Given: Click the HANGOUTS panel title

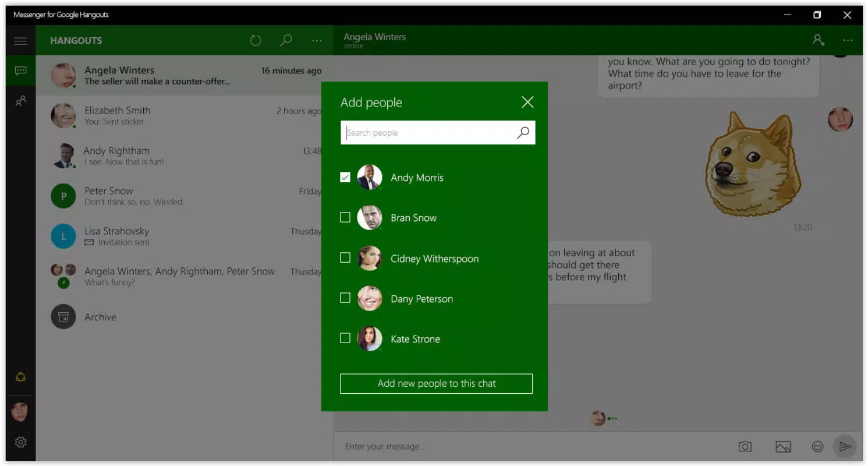Looking at the screenshot, I should [76, 41].
